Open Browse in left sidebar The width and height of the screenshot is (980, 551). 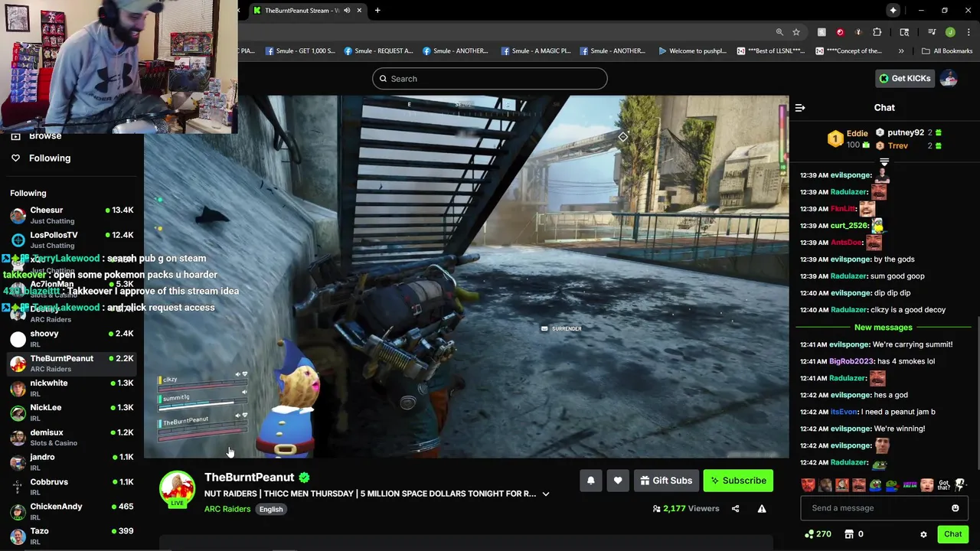44,135
